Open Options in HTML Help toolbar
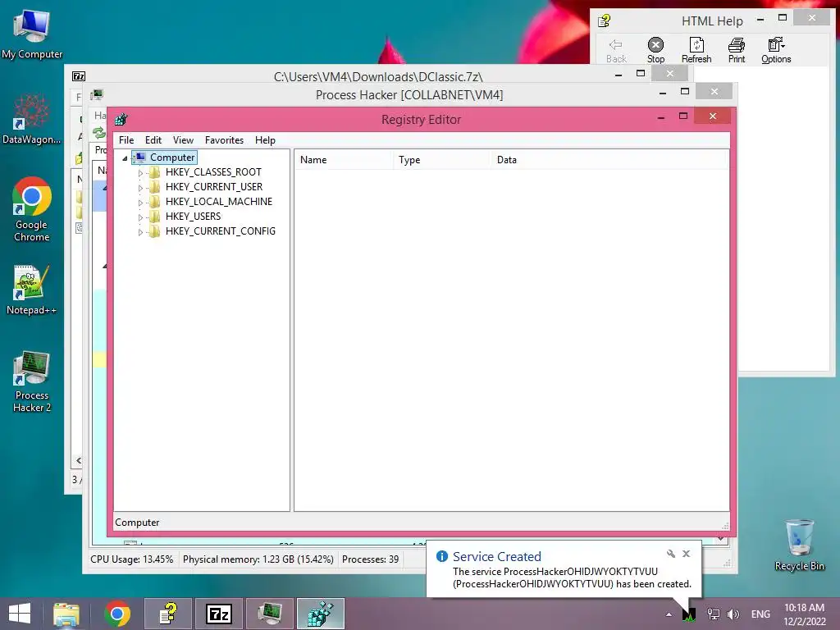Image resolution: width=840 pixels, height=630 pixels. coord(776,51)
